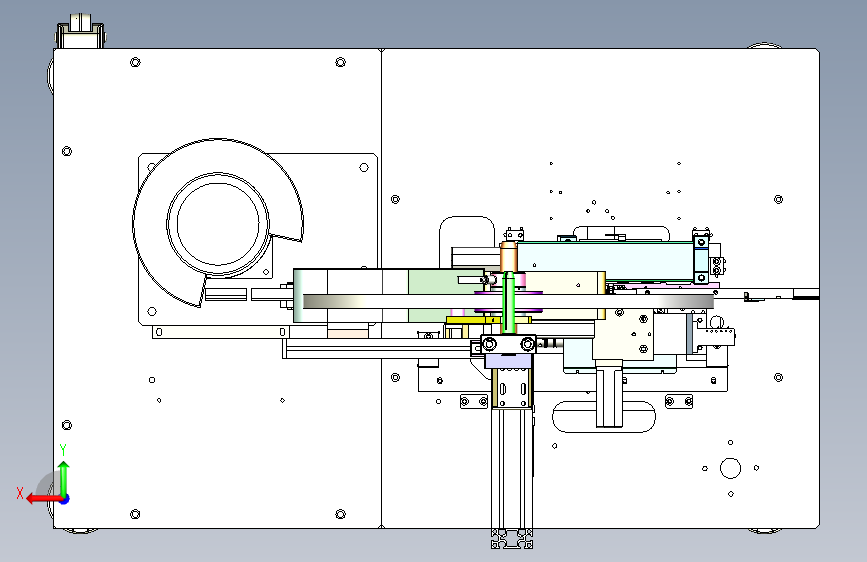Image resolution: width=867 pixels, height=562 pixels.
Task: Select the aluminum extrusion profile end at bottom
Action: tap(512, 539)
